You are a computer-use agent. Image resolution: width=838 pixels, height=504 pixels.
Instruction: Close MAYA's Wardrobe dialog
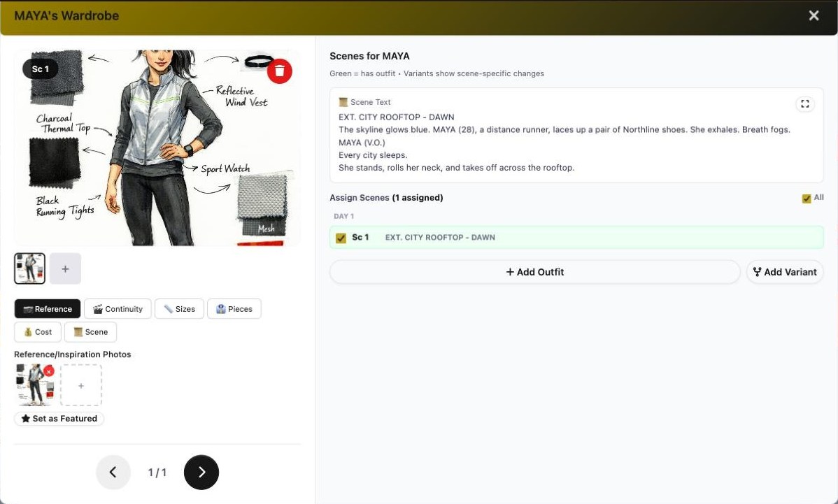pyautogui.click(x=814, y=15)
